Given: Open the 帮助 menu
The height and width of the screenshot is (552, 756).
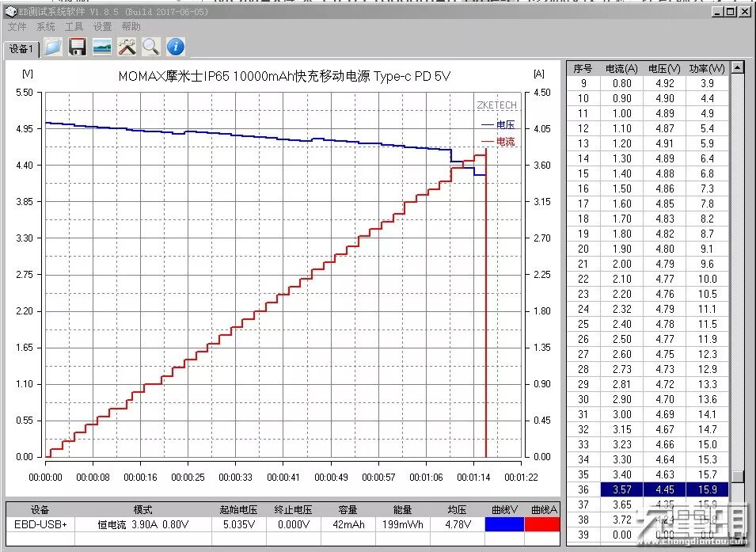Looking at the screenshot, I should coord(131,27).
